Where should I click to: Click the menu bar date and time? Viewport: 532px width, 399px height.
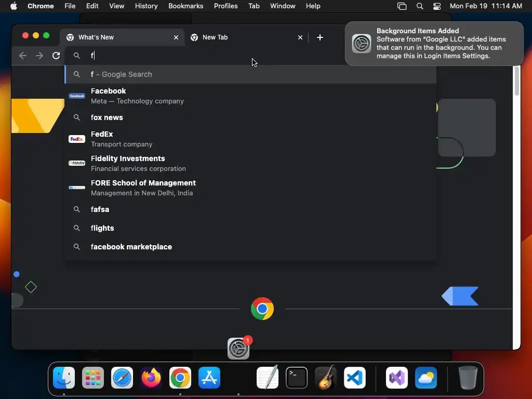point(486,6)
